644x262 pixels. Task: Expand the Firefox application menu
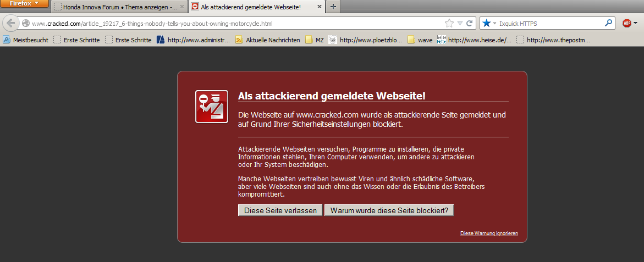tap(25, 4)
